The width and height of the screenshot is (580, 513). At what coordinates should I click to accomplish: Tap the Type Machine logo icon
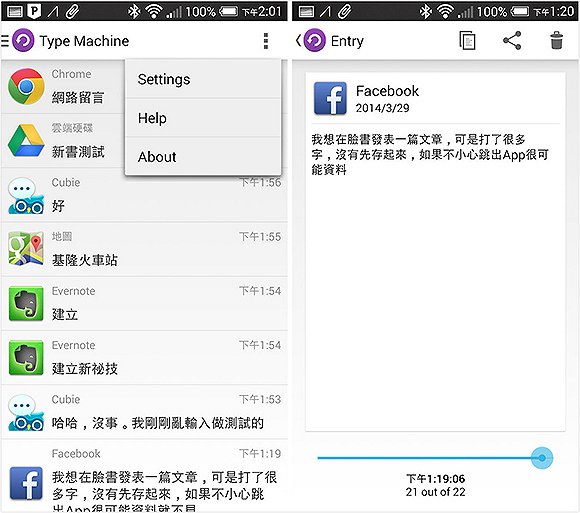(23, 40)
